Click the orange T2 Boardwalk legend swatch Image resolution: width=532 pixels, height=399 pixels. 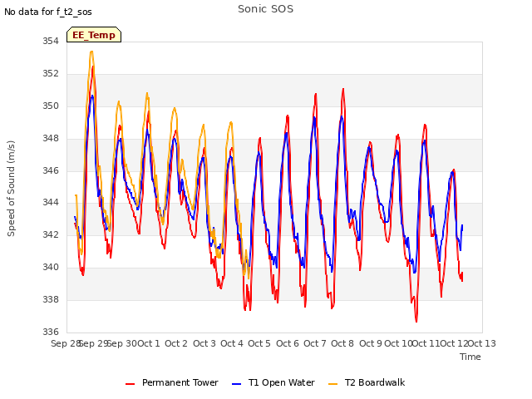(x=332, y=384)
